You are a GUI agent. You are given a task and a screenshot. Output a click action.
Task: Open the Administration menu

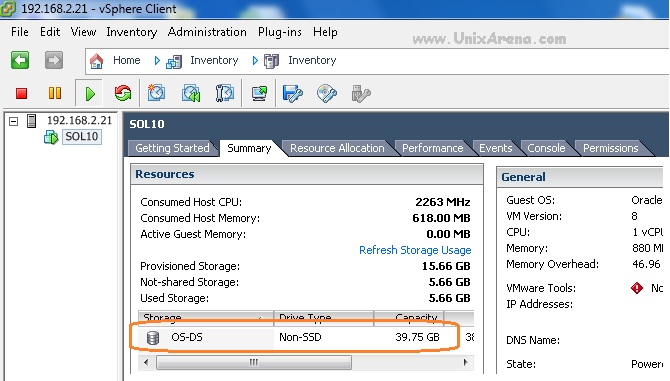pos(207,32)
